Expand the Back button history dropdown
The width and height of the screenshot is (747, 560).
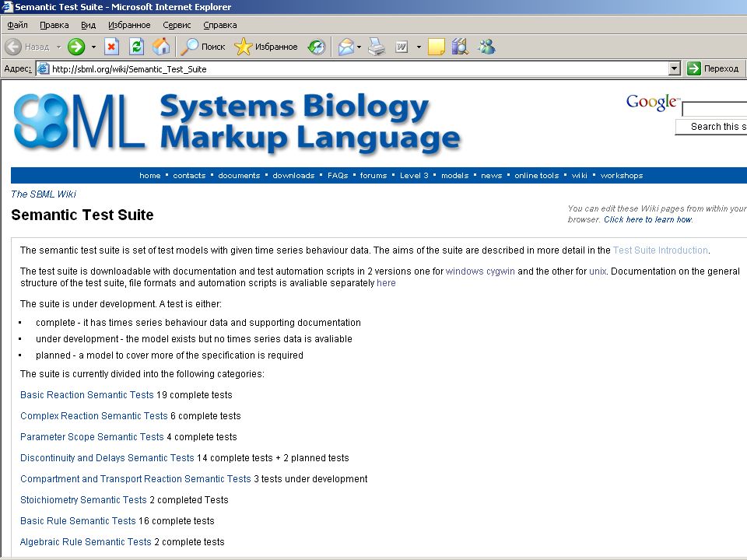pyautogui.click(x=58, y=47)
